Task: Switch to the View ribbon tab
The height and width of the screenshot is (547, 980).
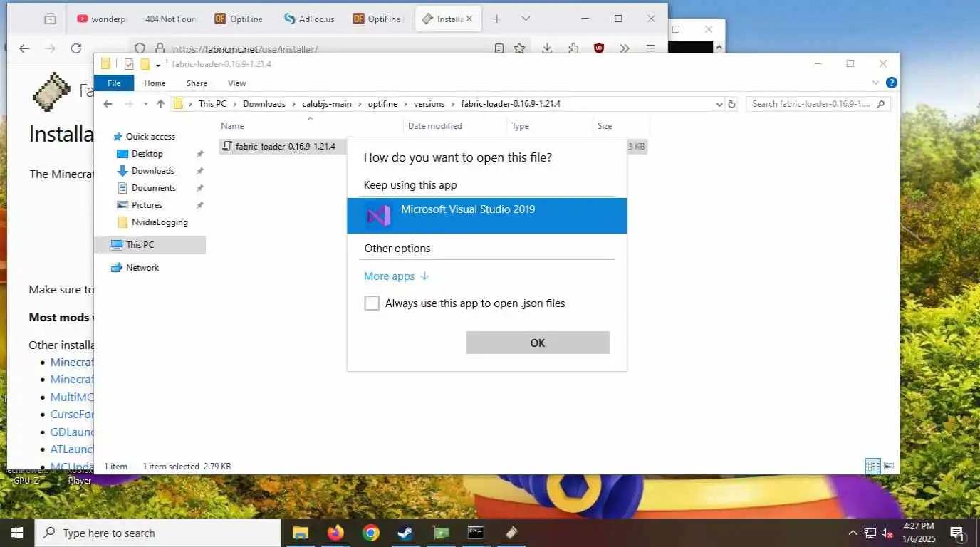Action: [x=237, y=83]
